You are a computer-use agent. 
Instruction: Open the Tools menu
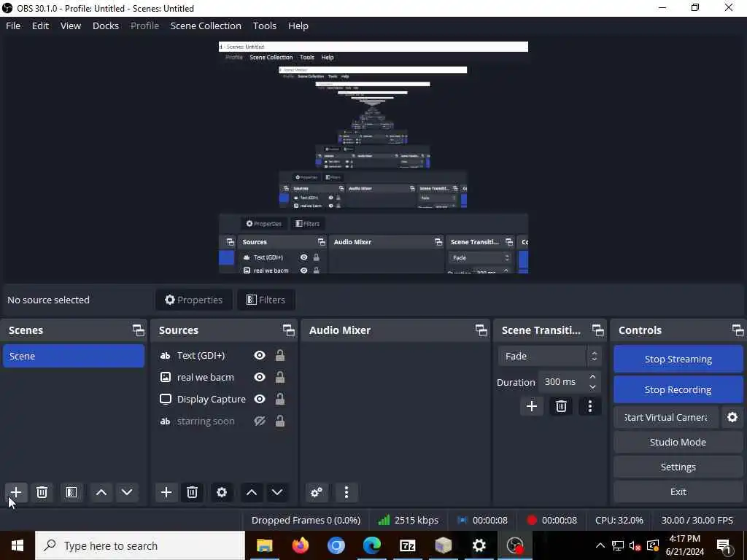[x=264, y=26]
